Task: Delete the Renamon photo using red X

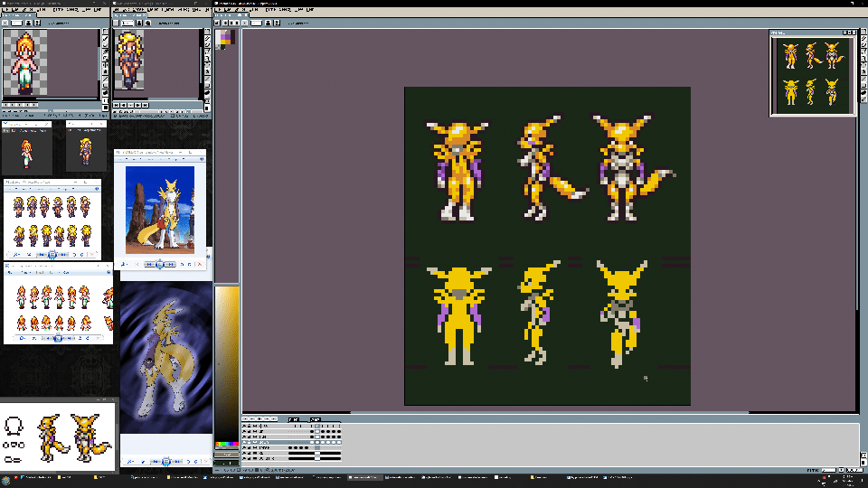Action: [x=199, y=264]
